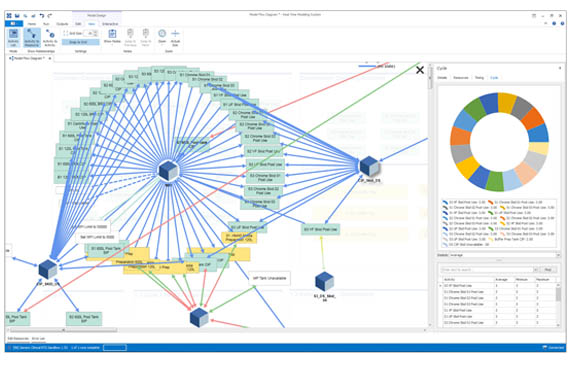The width and height of the screenshot is (570, 370).
Task: Click the Find button
Action: pos(548,270)
